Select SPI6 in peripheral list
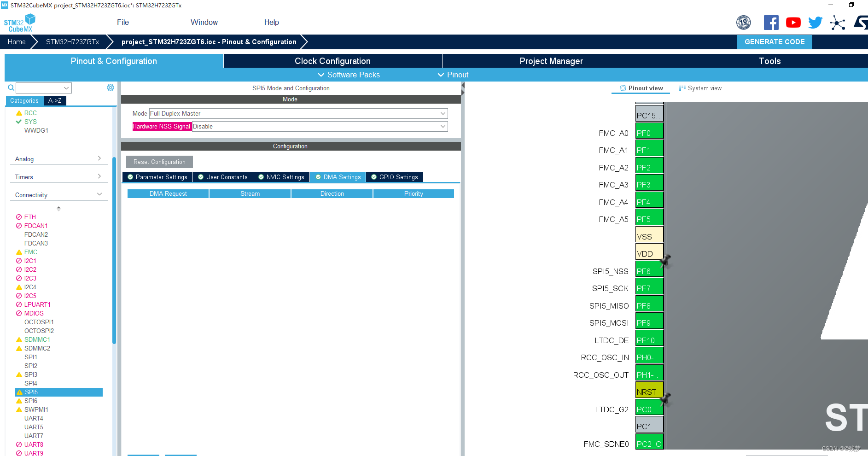Image resolution: width=868 pixels, height=456 pixels. 31,401
